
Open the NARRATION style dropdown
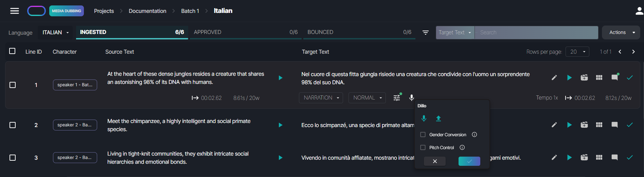[321, 98]
